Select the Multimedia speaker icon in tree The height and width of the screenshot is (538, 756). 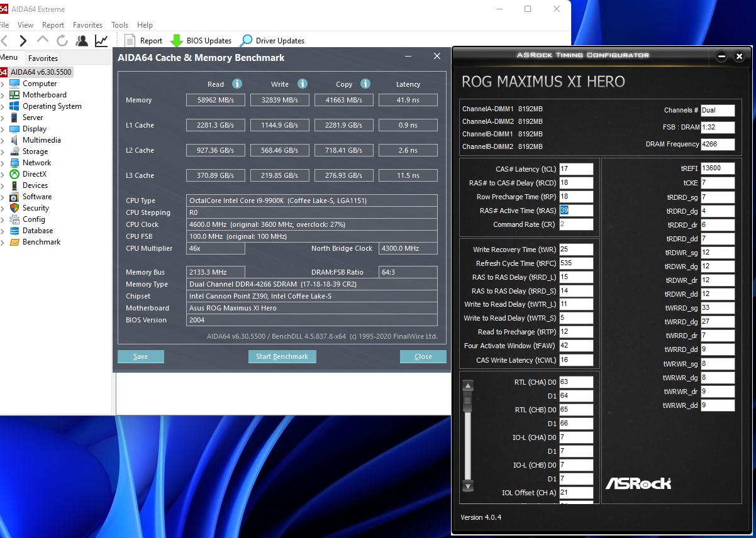pyautogui.click(x=14, y=140)
